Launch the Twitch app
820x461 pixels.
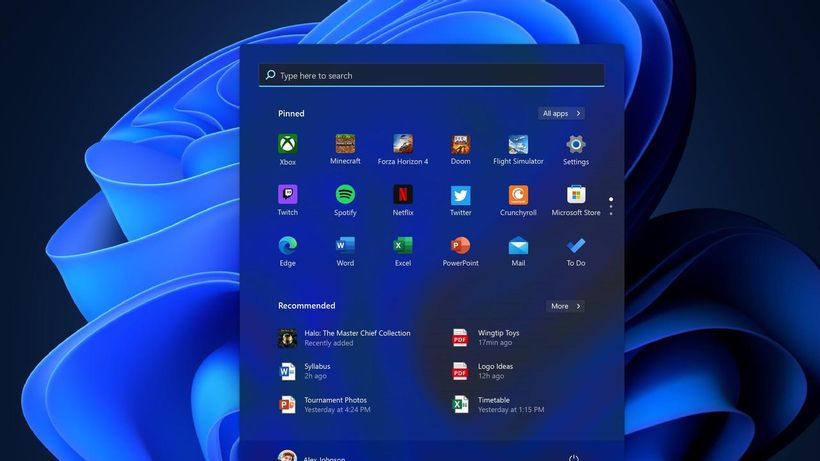(x=288, y=200)
